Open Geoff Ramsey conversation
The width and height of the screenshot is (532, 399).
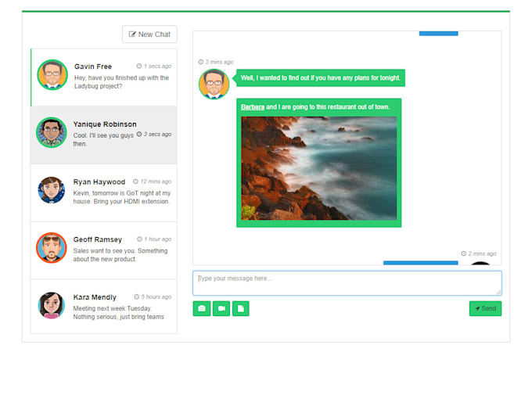tap(104, 250)
